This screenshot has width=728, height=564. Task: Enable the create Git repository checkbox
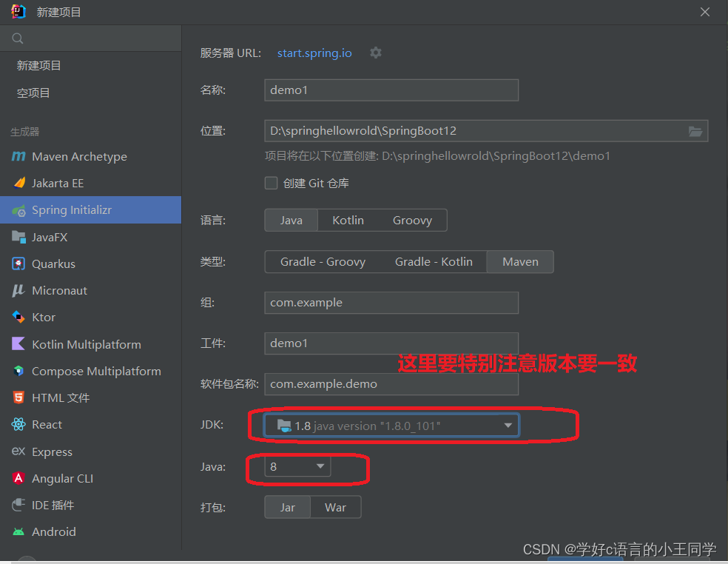click(x=271, y=183)
